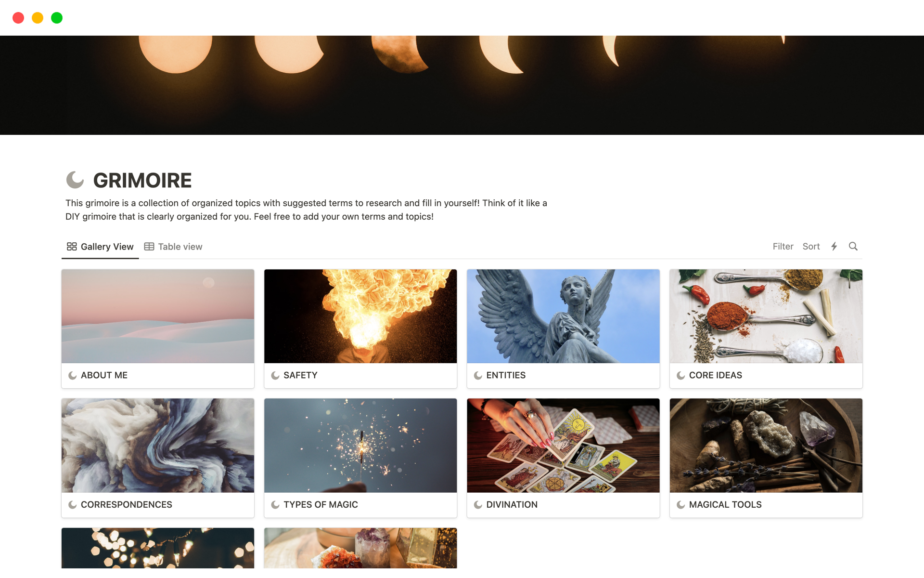Open the Sort options
The width and height of the screenshot is (924, 578).
(x=811, y=247)
